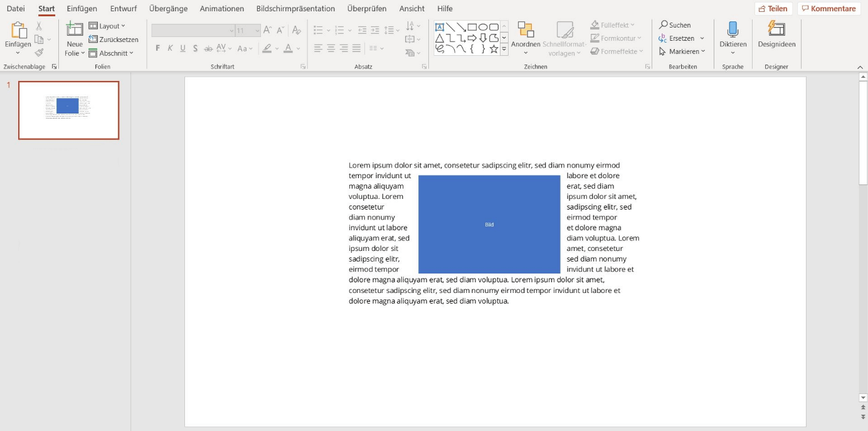868x431 pixels.
Task: Click the scissors cut icon
Action: click(39, 26)
